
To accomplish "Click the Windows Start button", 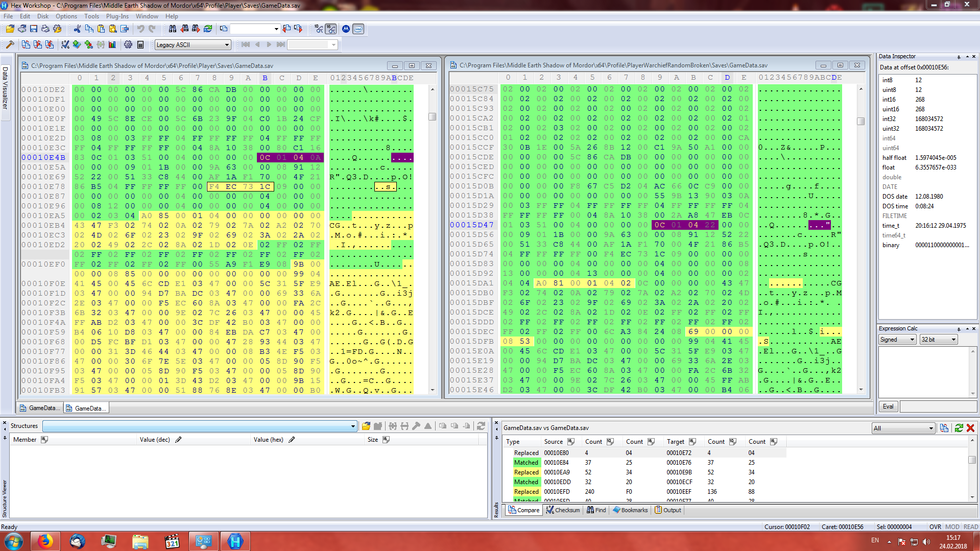I will (x=13, y=541).
